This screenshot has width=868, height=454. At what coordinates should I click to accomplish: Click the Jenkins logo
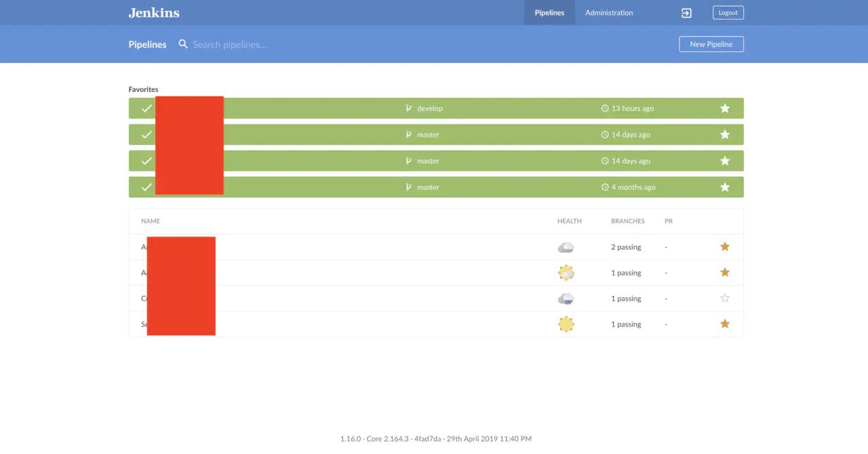(153, 12)
